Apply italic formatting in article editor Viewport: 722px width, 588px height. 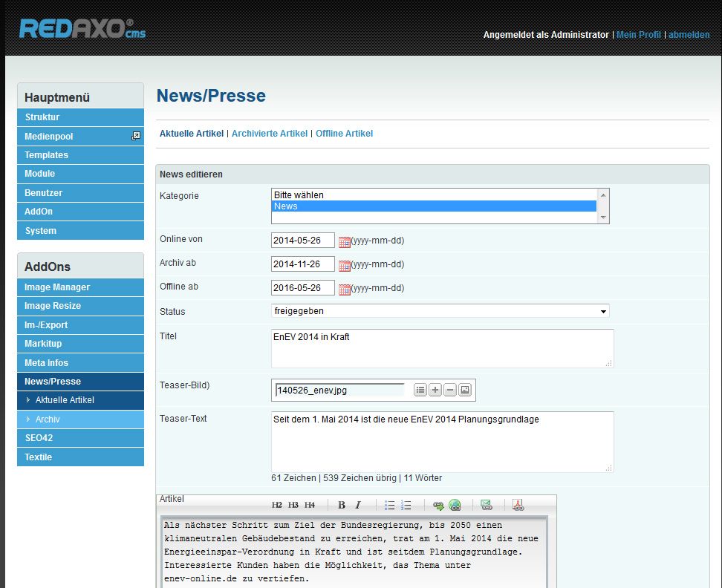coord(357,505)
